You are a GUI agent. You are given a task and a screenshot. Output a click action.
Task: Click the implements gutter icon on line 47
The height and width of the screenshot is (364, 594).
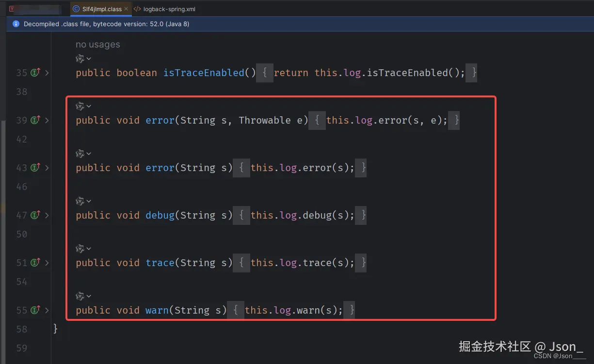coord(35,215)
